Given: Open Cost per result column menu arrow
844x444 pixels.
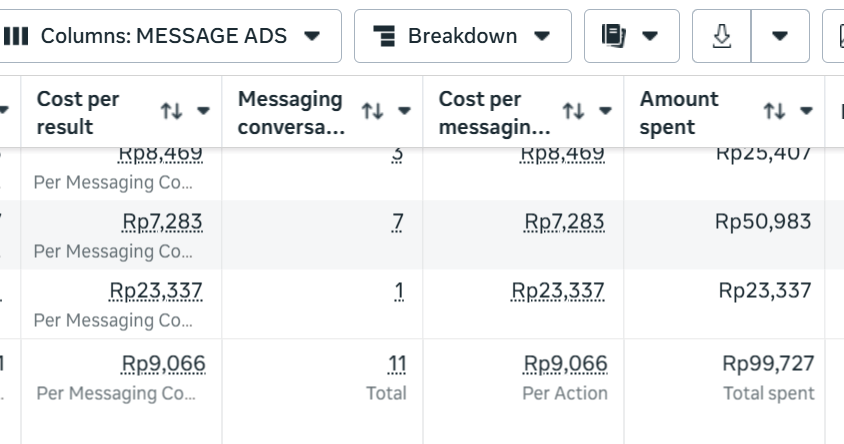Looking at the screenshot, I should tap(204, 111).
